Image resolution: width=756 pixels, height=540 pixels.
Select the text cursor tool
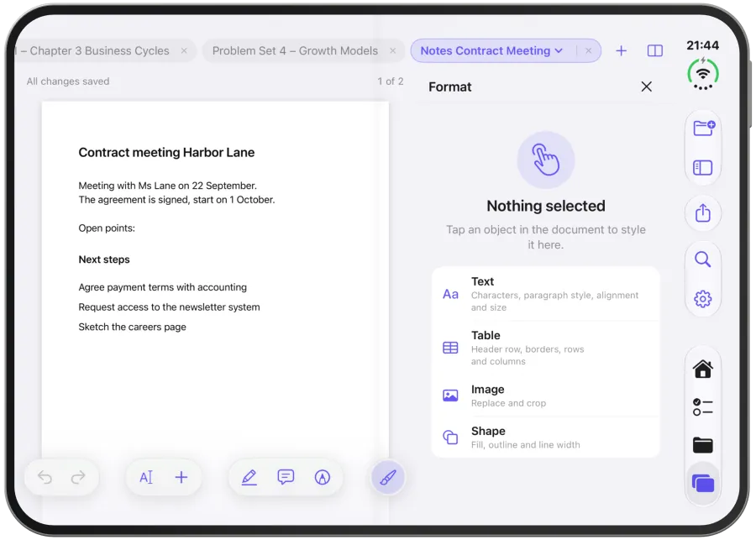146,477
